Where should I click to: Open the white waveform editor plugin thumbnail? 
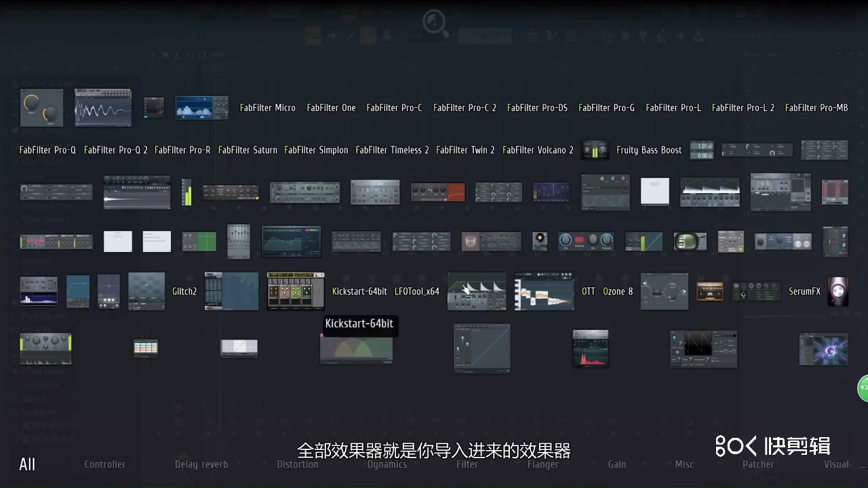(x=103, y=108)
